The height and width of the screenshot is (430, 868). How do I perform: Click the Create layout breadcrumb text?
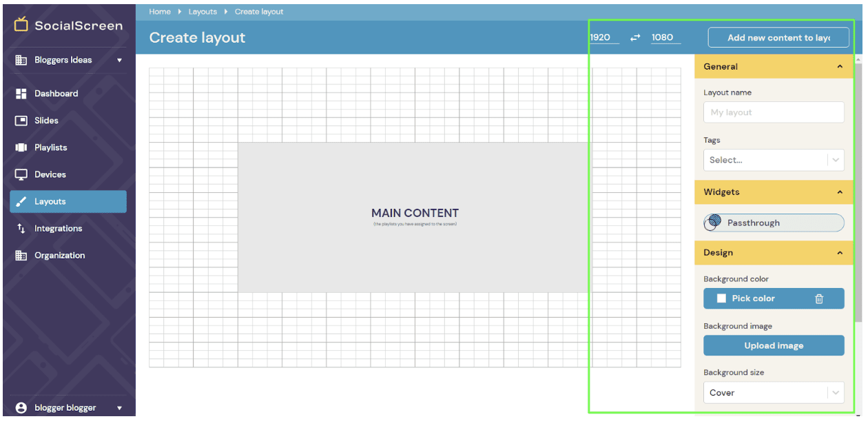(259, 12)
